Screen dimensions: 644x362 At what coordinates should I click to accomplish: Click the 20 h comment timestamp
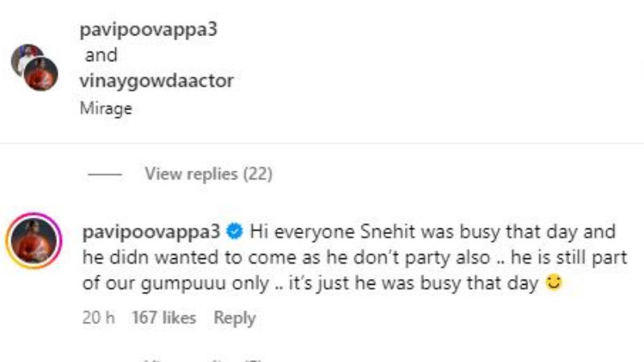coord(98,318)
